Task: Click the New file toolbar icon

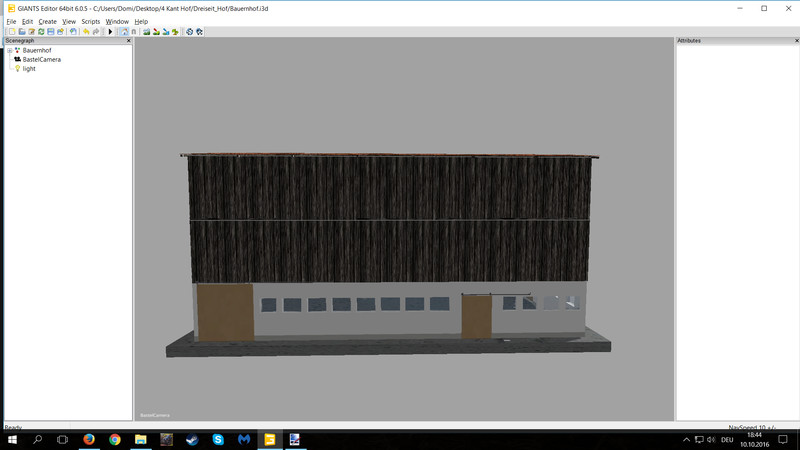Action: pos(11,31)
